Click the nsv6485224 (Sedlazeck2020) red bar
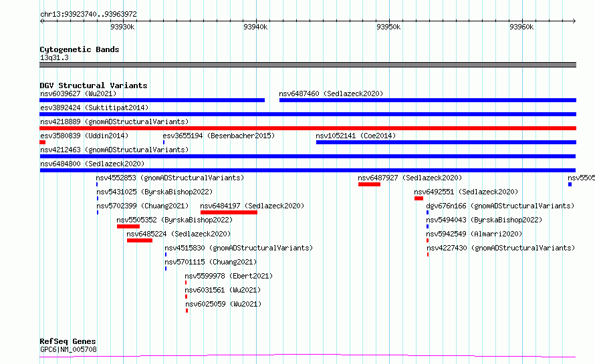 pyautogui.click(x=140, y=240)
